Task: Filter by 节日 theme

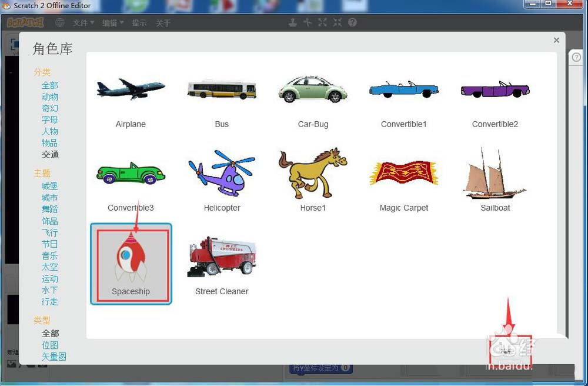Action: click(50, 244)
